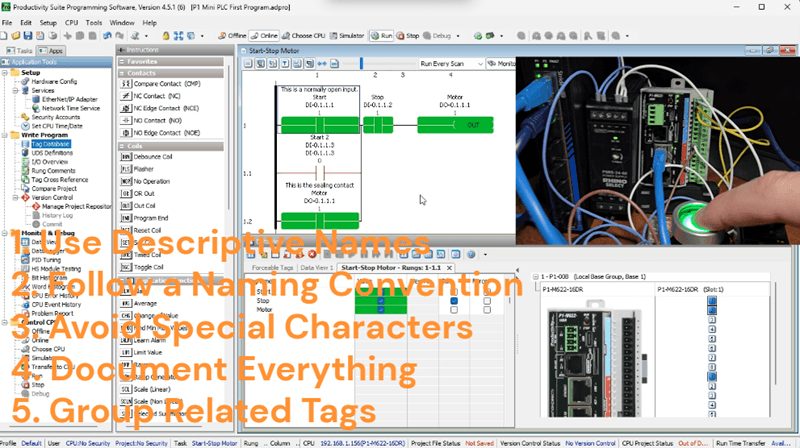Collapse the Services tree node
The image size is (800, 448).
pyautogui.click(x=15, y=91)
